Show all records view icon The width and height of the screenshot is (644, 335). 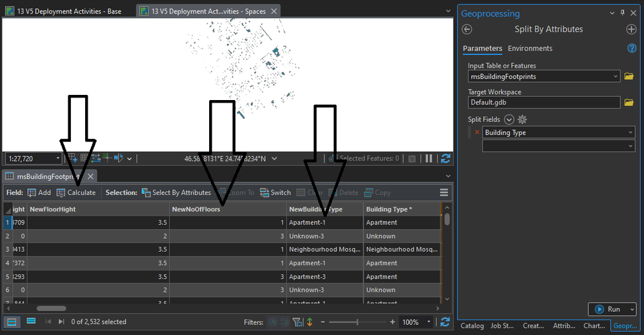tap(12, 322)
